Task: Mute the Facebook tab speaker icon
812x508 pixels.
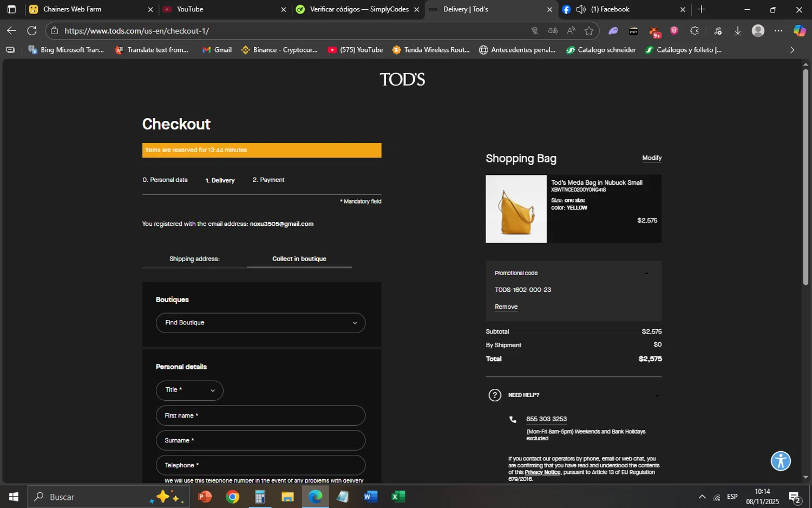Action: click(581, 9)
